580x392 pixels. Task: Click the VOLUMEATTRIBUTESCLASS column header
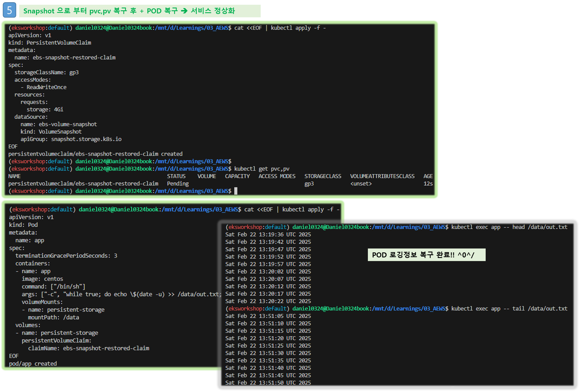click(382, 176)
